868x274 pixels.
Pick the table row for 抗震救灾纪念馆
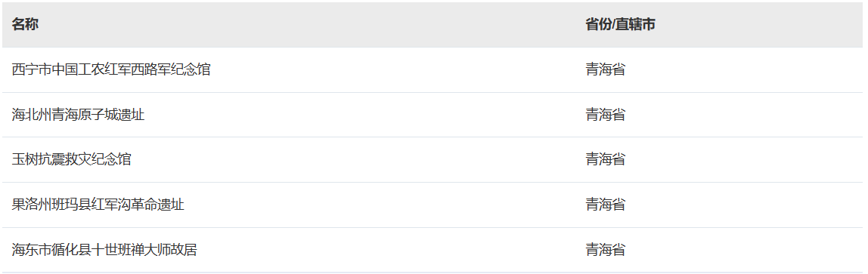click(432, 160)
